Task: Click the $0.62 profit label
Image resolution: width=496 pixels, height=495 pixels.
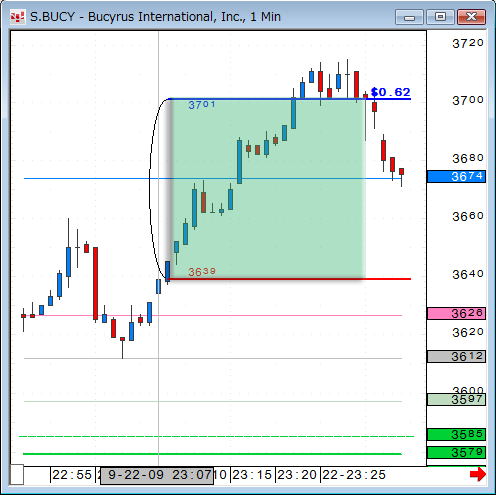Action: coord(390,92)
